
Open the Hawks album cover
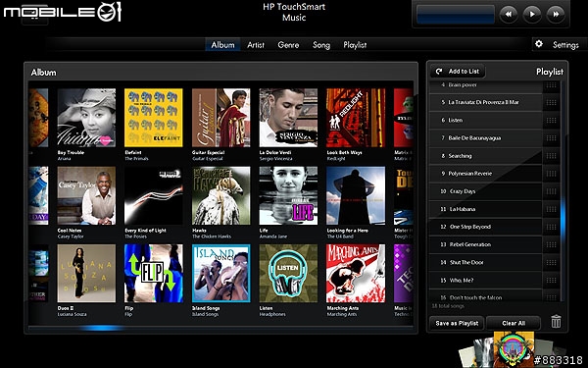[220, 195]
